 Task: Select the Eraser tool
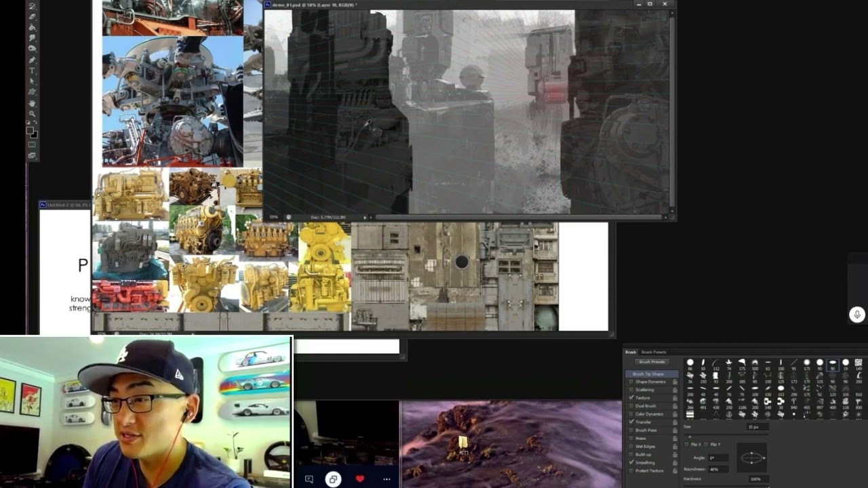pyautogui.click(x=32, y=16)
